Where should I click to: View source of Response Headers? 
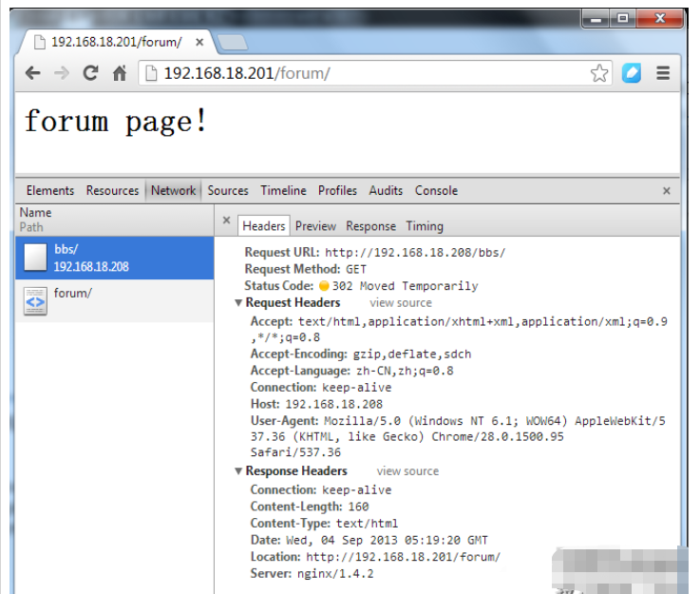click(x=407, y=471)
